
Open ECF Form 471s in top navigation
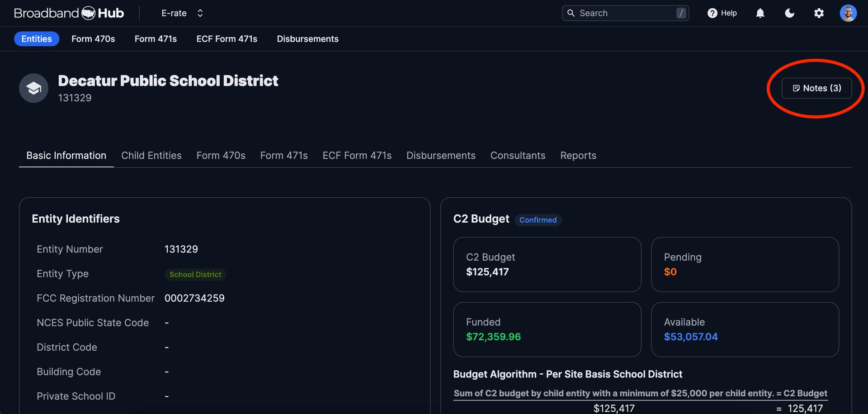226,39
